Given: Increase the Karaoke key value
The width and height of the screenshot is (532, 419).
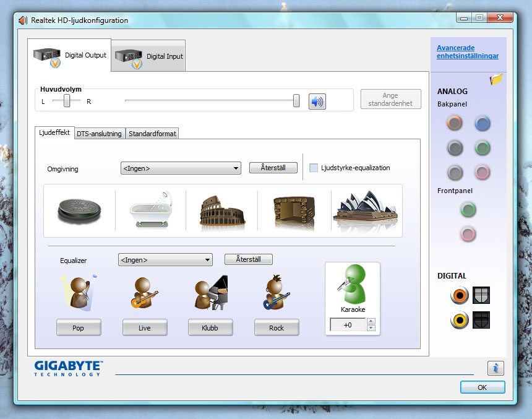Looking at the screenshot, I should [371, 321].
